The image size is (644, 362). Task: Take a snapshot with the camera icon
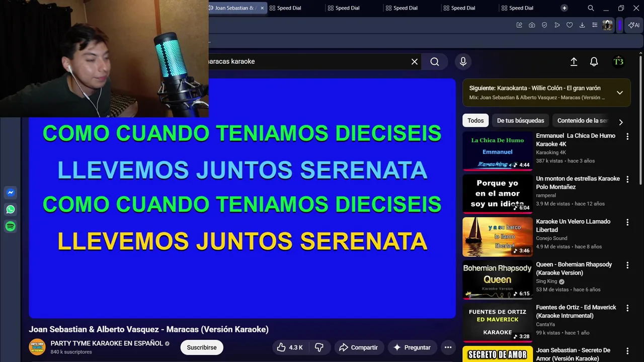[532, 25]
